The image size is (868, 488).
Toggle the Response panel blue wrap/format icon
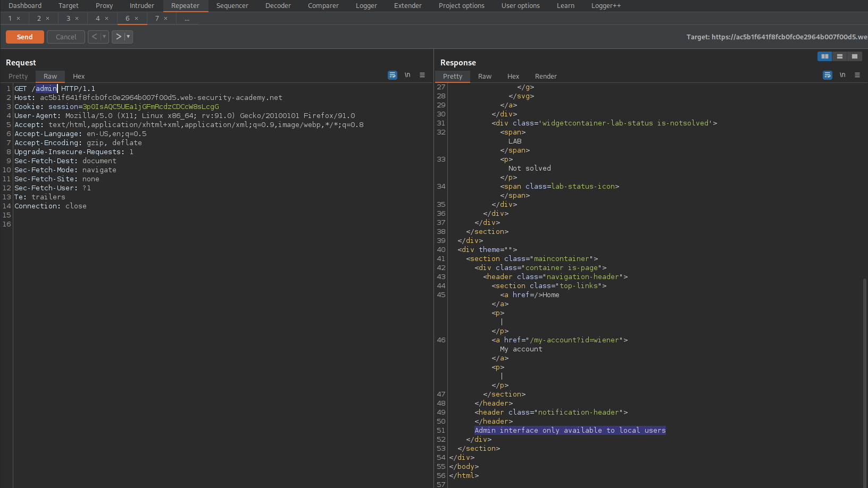[x=828, y=75]
